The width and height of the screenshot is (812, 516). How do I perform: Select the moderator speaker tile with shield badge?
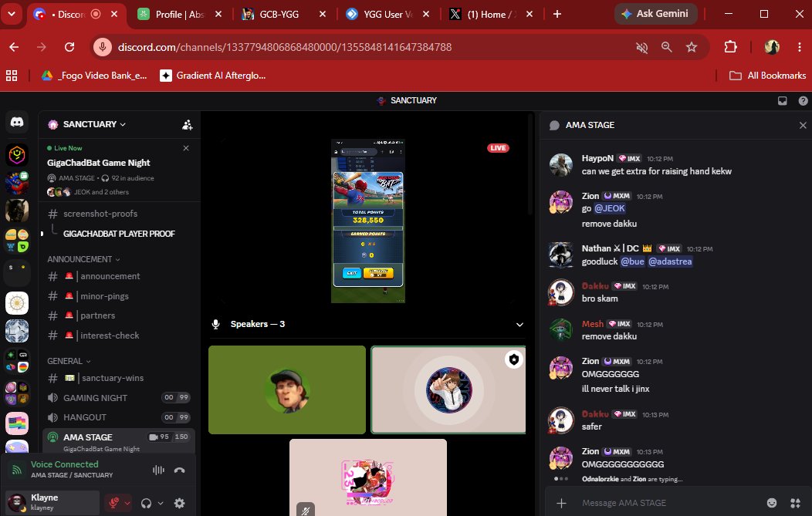448,390
